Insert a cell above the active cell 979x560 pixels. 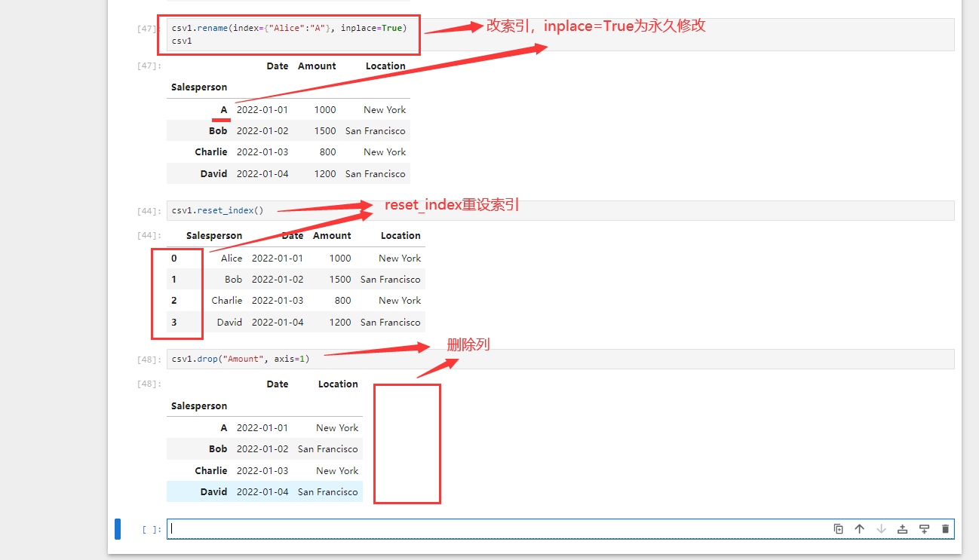tap(902, 529)
